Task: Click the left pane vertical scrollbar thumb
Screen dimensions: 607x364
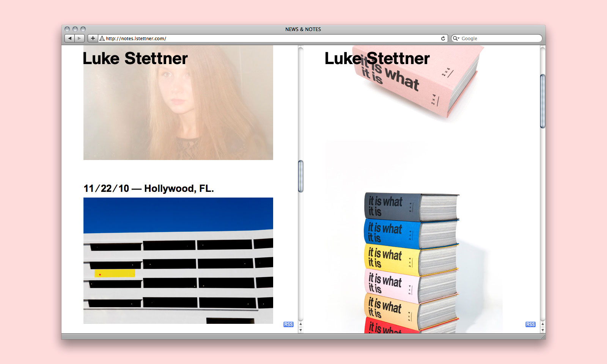Action: 301,176
